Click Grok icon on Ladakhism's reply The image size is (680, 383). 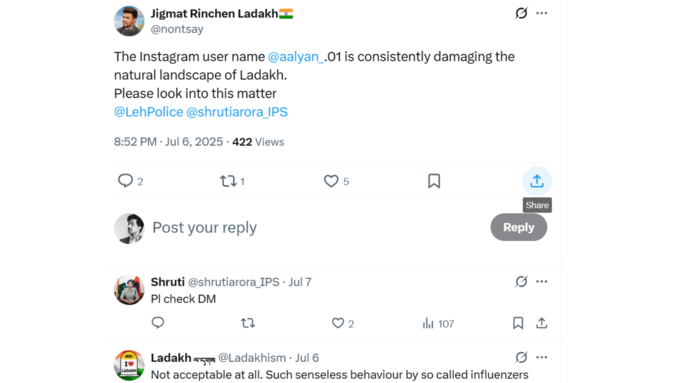click(521, 357)
